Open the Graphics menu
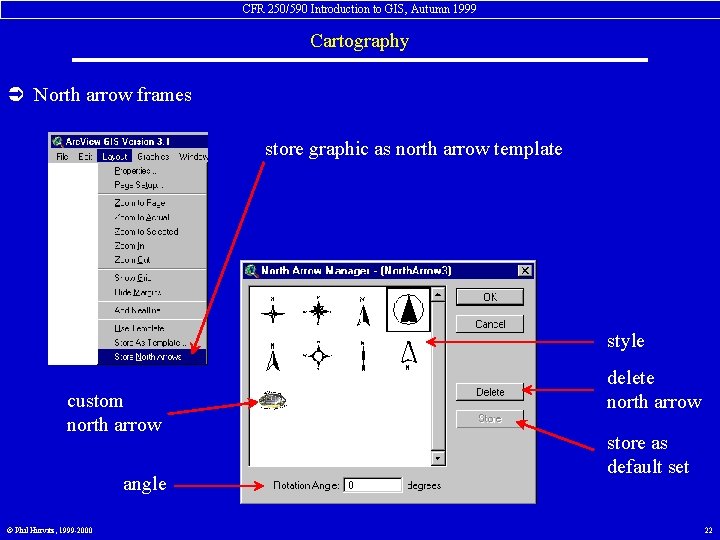This screenshot has height=540, width=720. click(x=153, y=157)
